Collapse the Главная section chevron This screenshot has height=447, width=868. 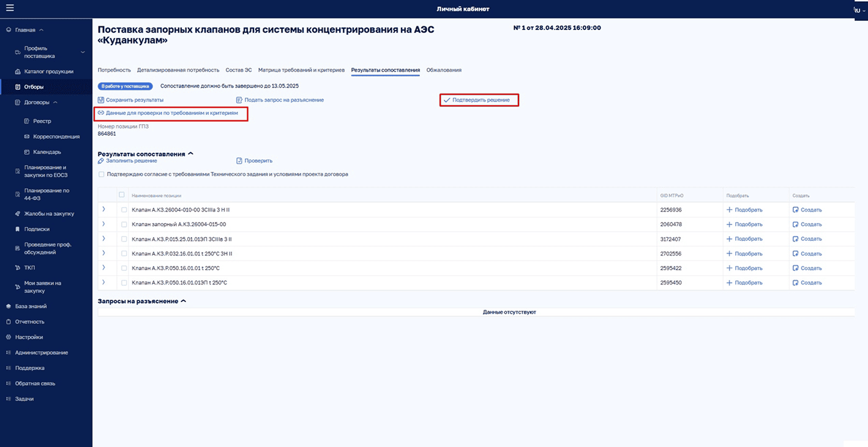41,30
